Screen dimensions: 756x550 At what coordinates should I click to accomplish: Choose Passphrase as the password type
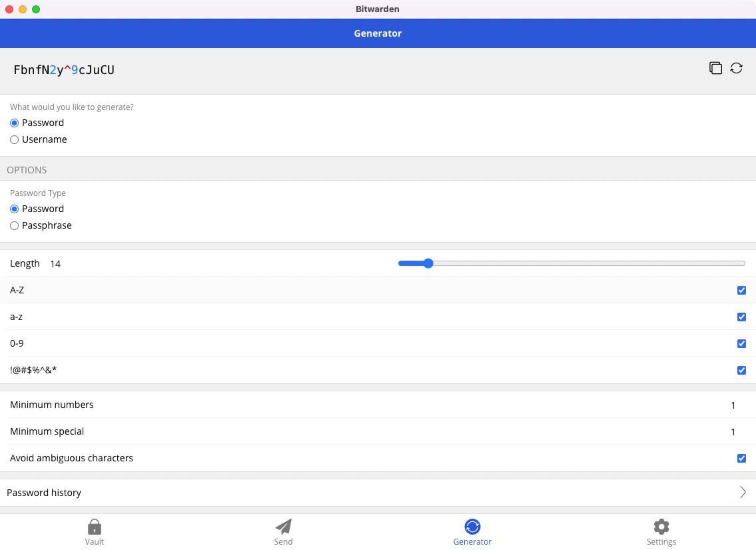[15, 226]
